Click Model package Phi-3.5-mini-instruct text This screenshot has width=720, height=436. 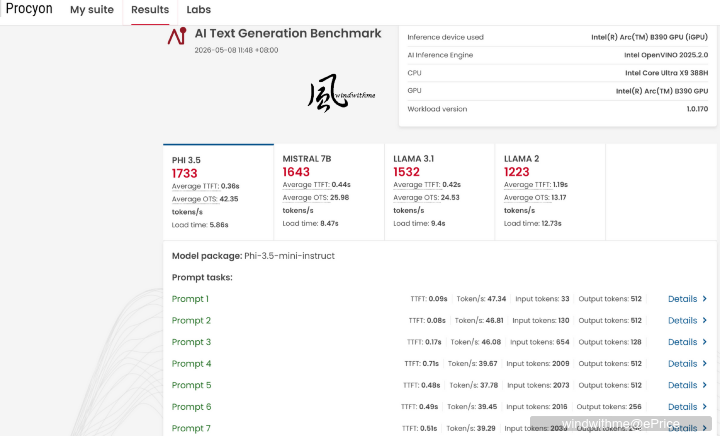point(253,256)
